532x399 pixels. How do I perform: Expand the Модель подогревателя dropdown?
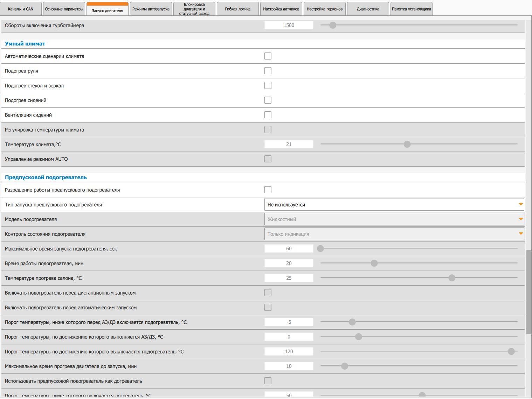[x=394, y=219]
